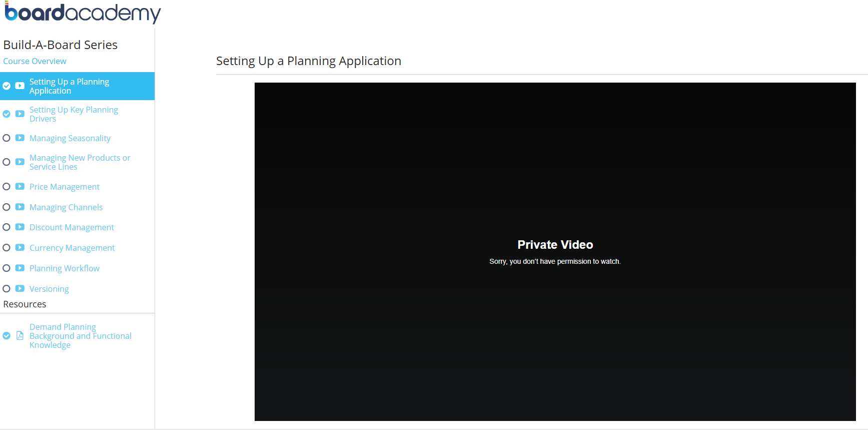Click the Setting Up a Planning Application page heading
Image resolution: width=868 pixels, height=430 pixels.
[309, 61]
